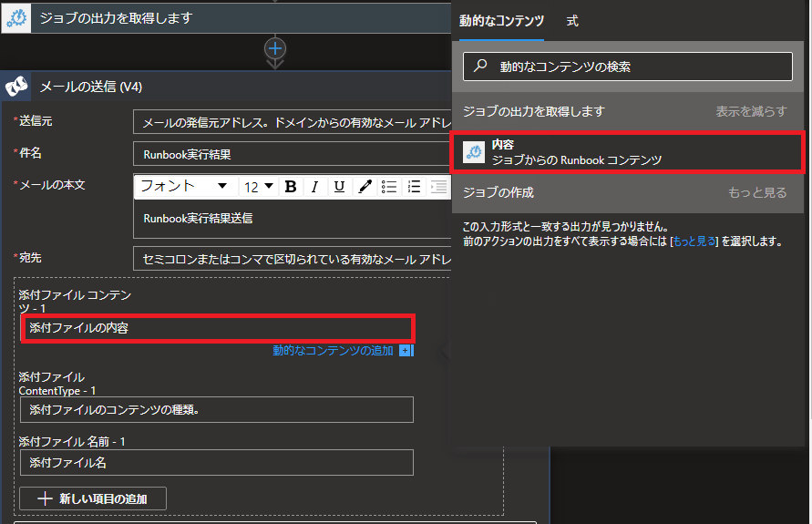Click the ジョブの出力を取得します section heading

tap(533, 111)
